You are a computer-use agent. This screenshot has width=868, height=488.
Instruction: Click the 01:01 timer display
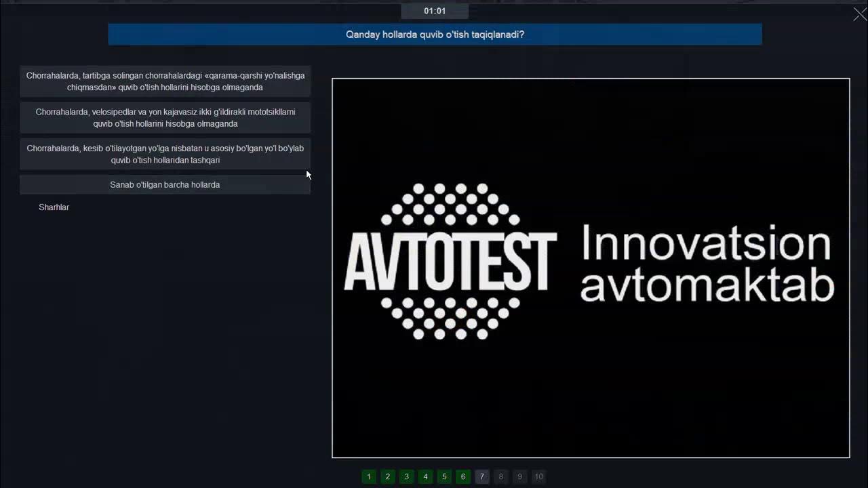[x=435, y=11]
